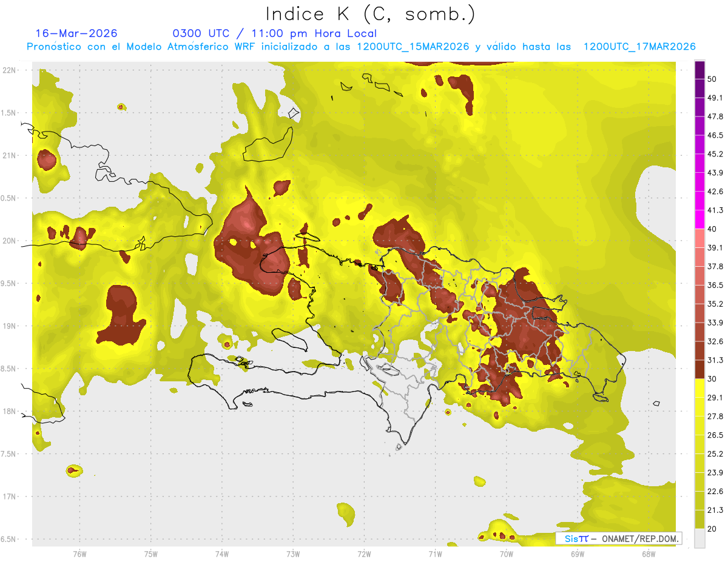The image size is (728, 562).
Task: Click the '20N' latitude axis label
Action: [x=9, y=241]
